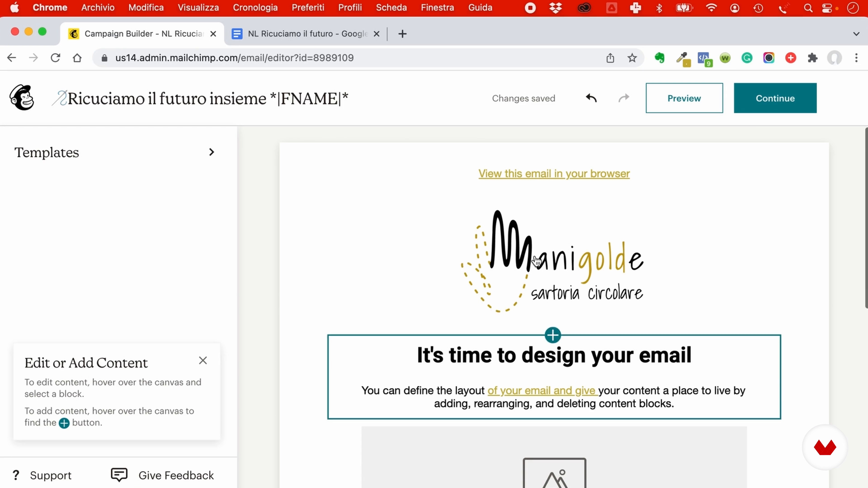This screenshot has height=488, width=868.
Task: Open Spotlight search
Action: tap(808, 8)
